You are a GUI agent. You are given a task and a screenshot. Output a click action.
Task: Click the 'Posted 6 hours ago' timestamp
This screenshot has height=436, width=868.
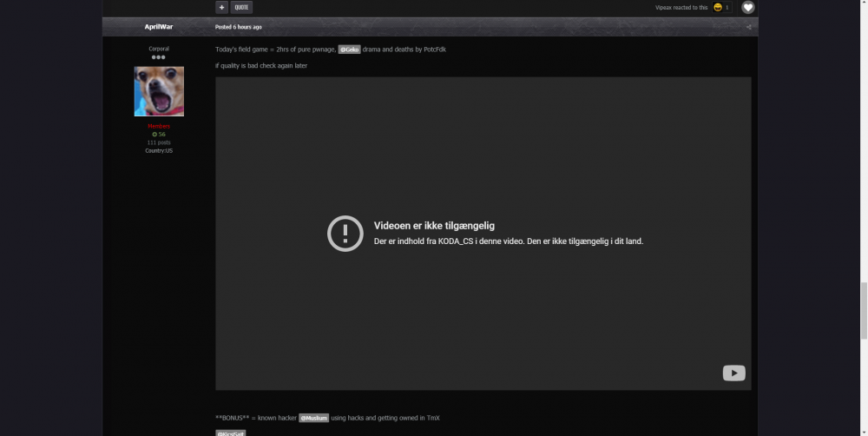point(239,27)
